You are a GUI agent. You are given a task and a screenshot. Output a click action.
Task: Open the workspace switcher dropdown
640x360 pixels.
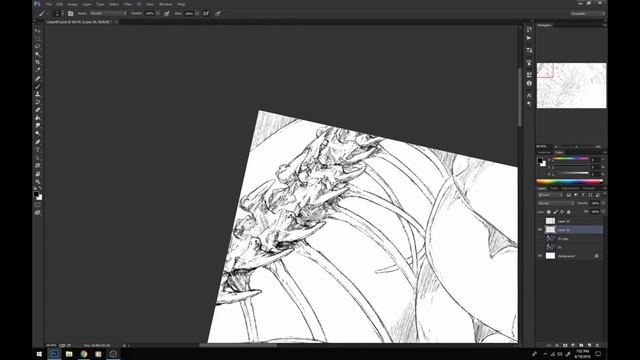point(588,13)
